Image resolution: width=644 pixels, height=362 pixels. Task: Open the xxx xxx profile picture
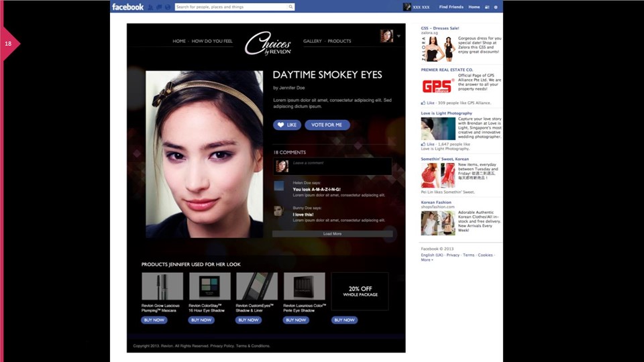coord(407,7)
